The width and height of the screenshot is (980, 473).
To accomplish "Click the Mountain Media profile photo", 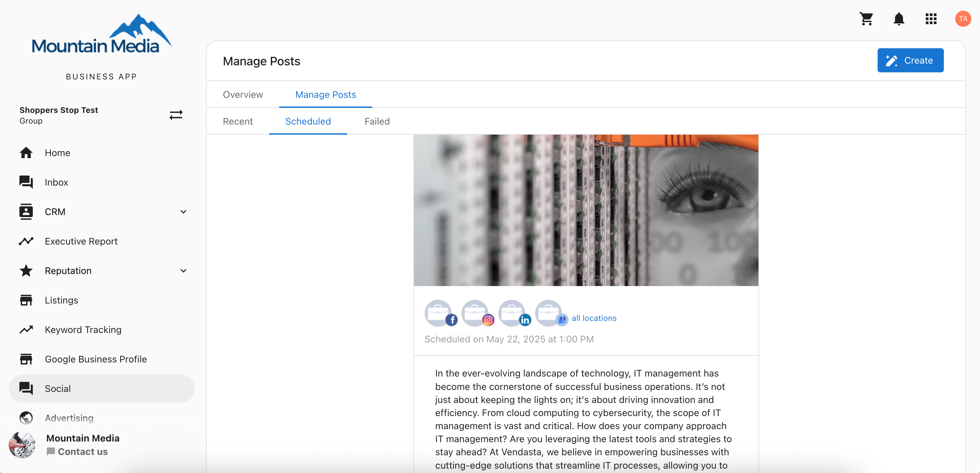I will click(22, 445).
